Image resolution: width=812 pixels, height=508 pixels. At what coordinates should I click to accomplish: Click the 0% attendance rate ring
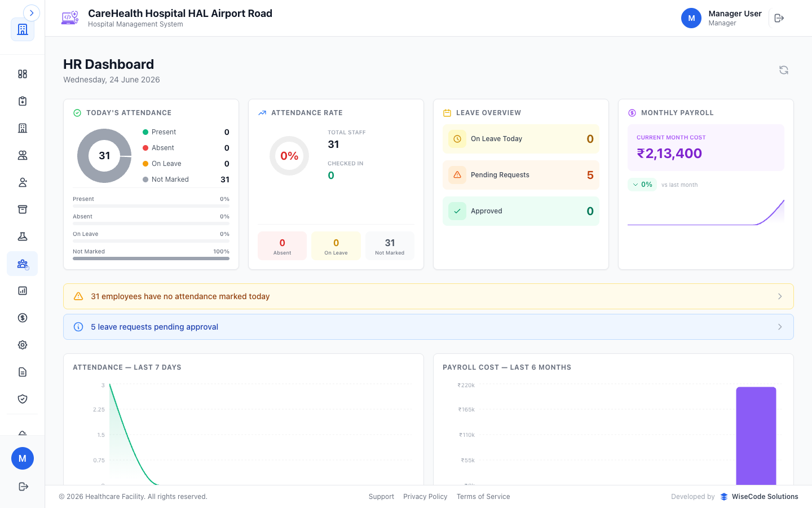[x=289, y=156]
